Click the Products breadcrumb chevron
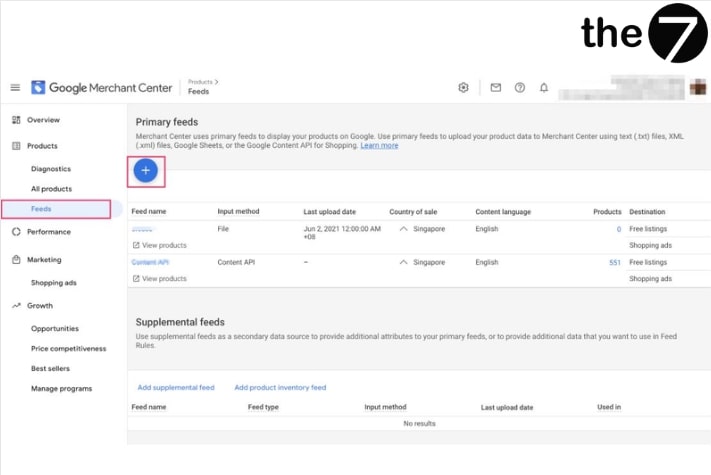The height and width of the screenshot is (475, 711). (216, 82)
